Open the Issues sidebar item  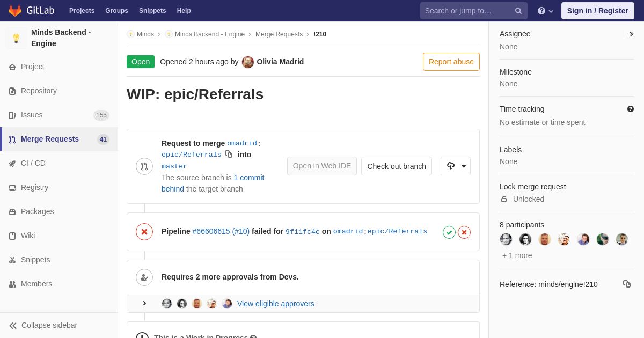pos(32,115)
